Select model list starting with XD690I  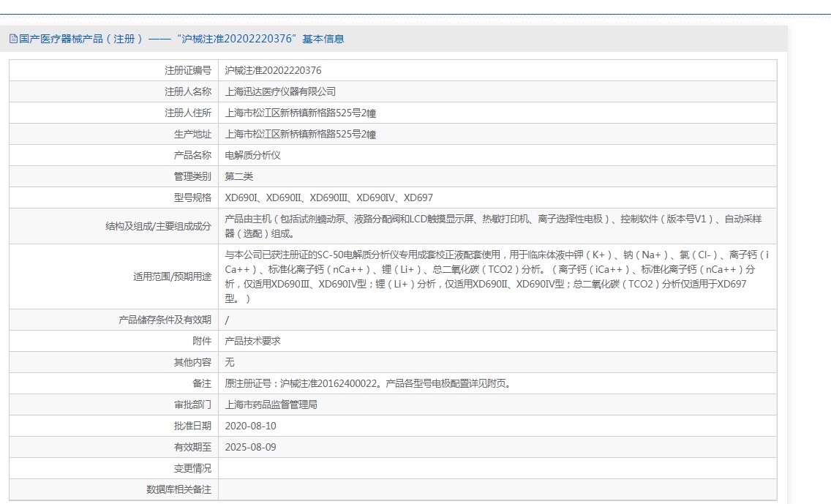point(328,198)
